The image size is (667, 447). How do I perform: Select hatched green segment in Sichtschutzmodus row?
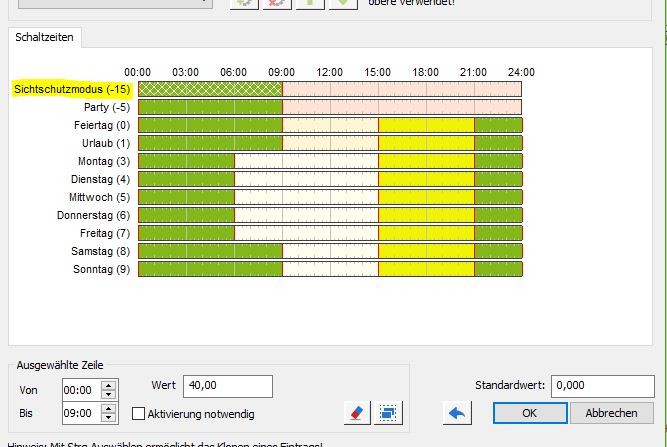(211, 89)
